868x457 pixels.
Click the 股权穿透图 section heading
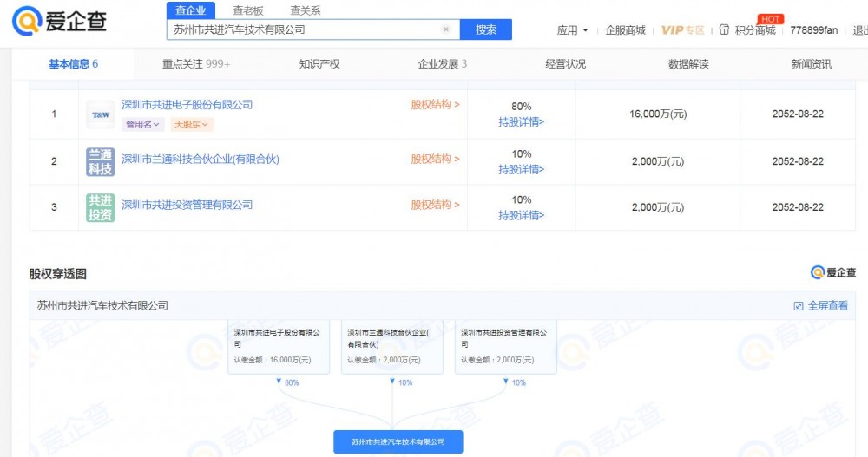[x=57, y=274]
